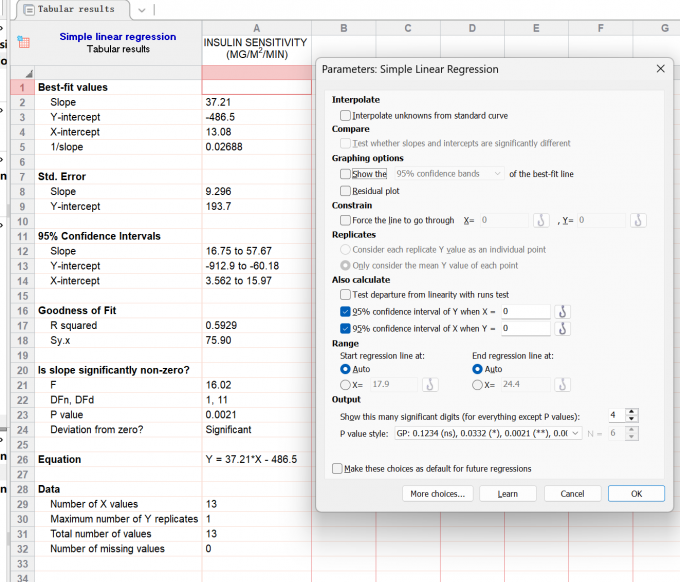Click hook icon for Y when X confidence interval

(562, 311)
